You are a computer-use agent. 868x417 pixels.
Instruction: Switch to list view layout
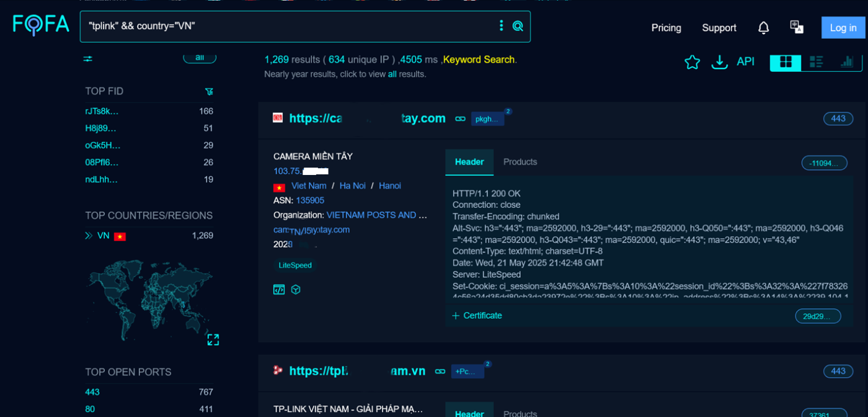[816, 62]
